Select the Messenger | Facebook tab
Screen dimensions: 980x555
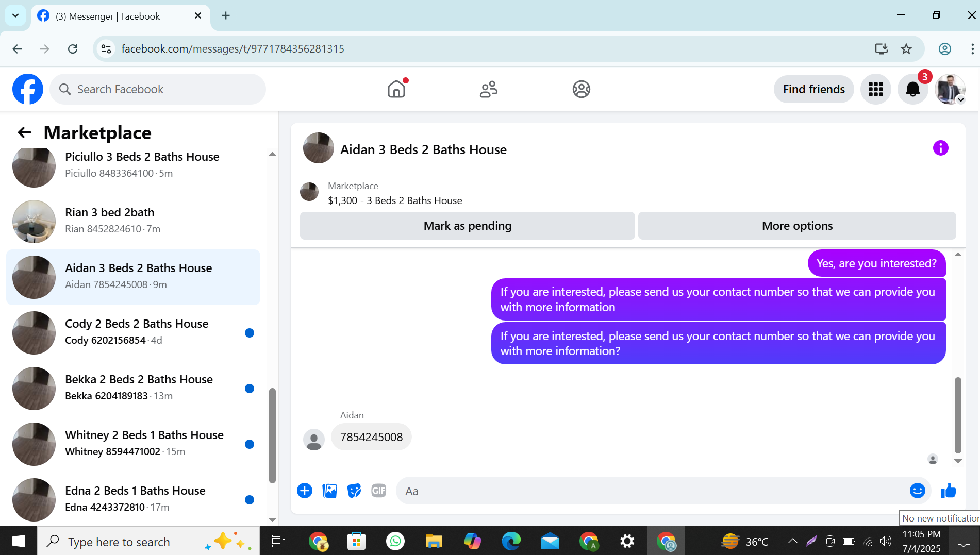pos(120,16)
